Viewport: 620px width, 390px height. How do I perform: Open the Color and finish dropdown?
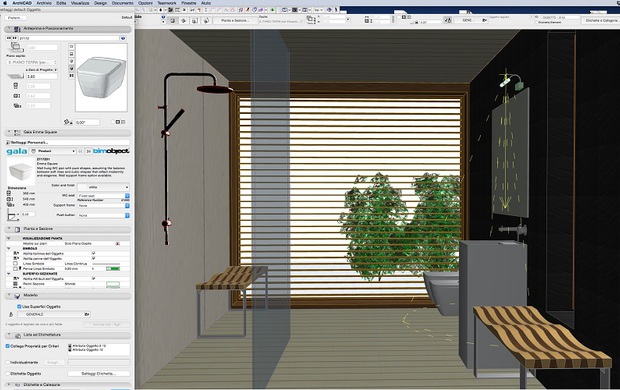pos(103,187)
